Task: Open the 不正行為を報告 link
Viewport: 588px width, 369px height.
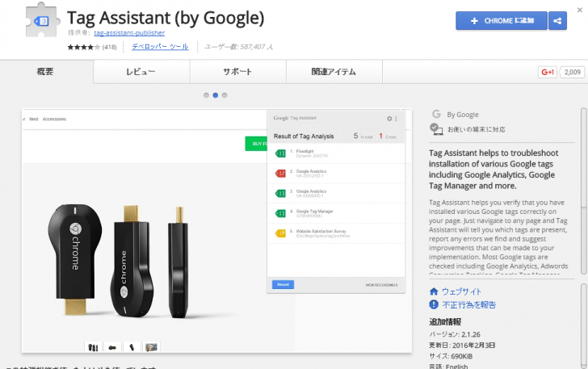Action: 468,305
